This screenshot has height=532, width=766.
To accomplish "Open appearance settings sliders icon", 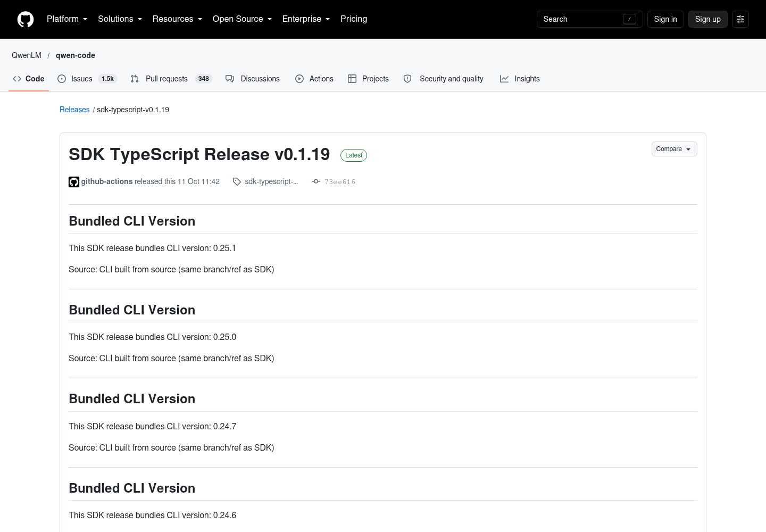I will tap(740, 19).
